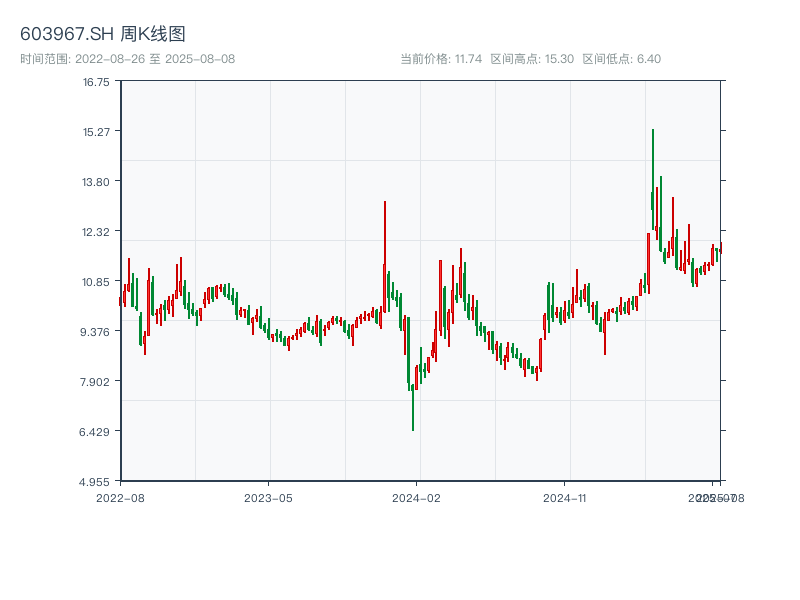Image resolution: width=800 pixels, height=600 pixels.
Task: Click y-axis label 9.376
Action: (95, 332)
